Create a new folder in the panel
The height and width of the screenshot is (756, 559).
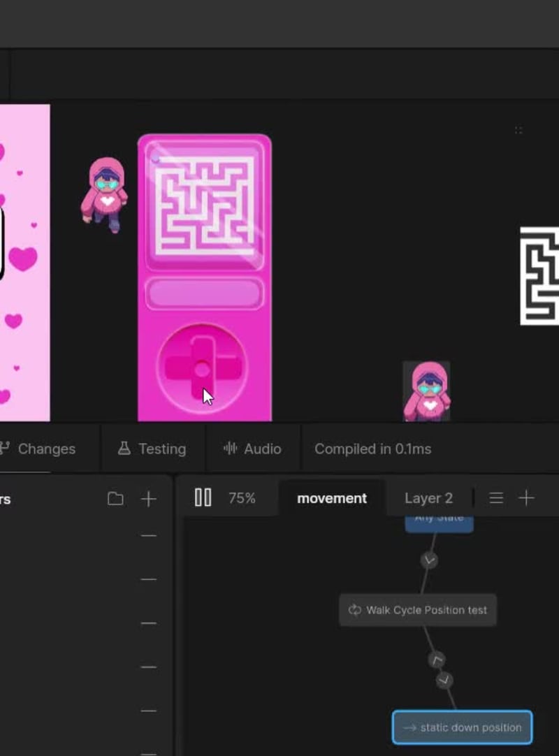(x=115, y=499)
